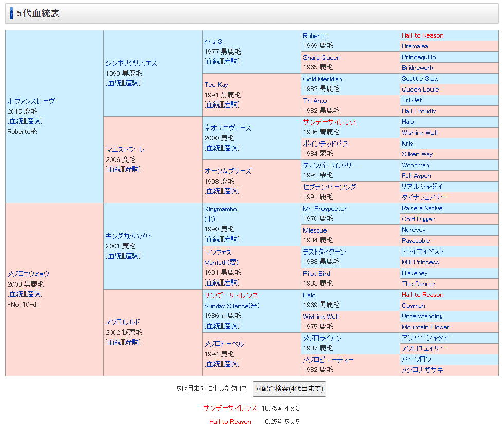Open Nureyev ancestor link
Screen dimensions: 504x428
pyautogui.click(x=413, y=230)
